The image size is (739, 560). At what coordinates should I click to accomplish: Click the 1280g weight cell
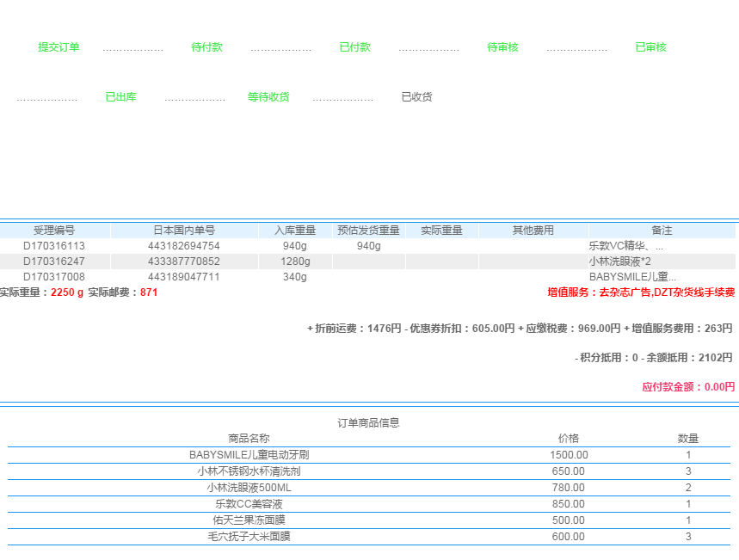click(x=295, y=262)
